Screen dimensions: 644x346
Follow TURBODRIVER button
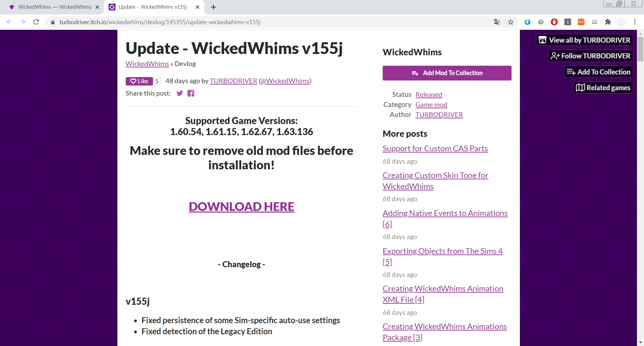(591, 56)
